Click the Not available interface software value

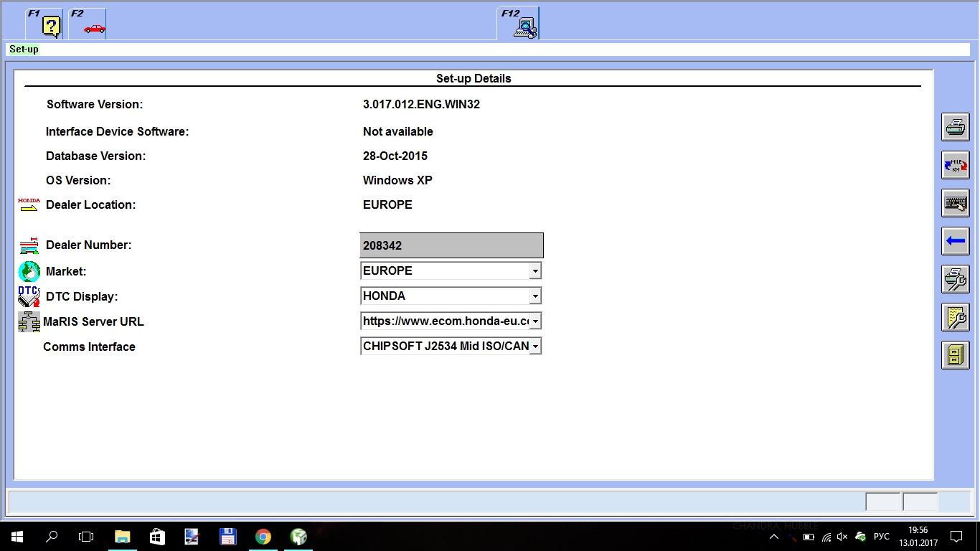pyautogui.click(x=398, y=131)
